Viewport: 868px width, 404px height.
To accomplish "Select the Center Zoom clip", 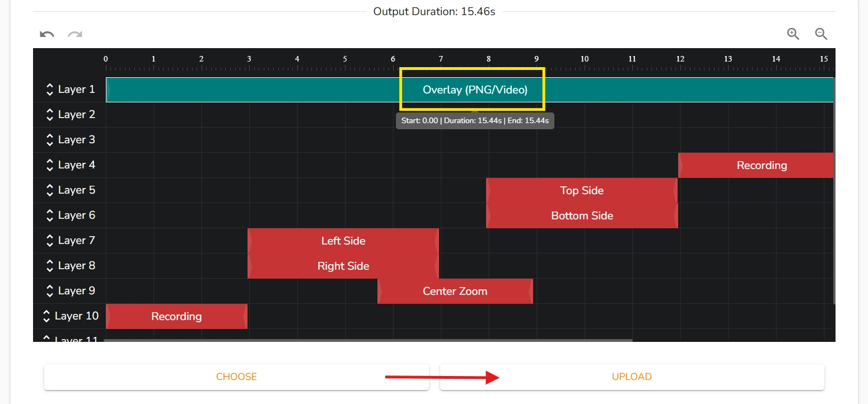I will pyautogui.click(x=455, y=291).
